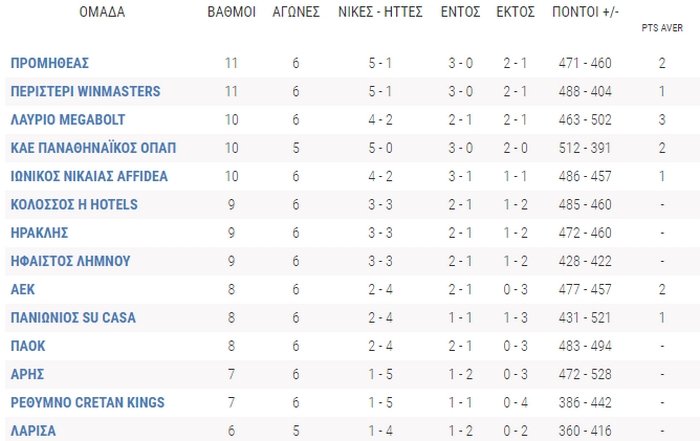Click the ΒΑΘΜΟΙ column header
This screenshot has height=441, width=700.
click(x=232, y=12)
